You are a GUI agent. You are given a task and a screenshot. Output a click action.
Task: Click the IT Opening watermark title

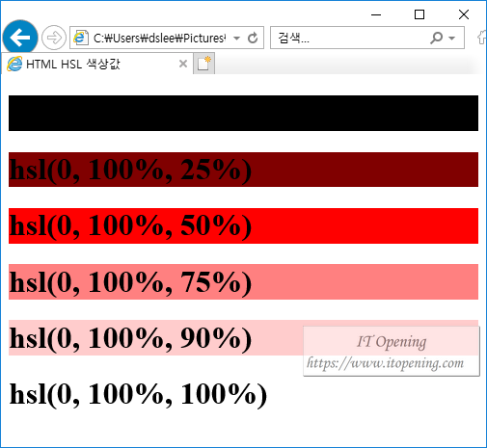click(x=392, y=342)
